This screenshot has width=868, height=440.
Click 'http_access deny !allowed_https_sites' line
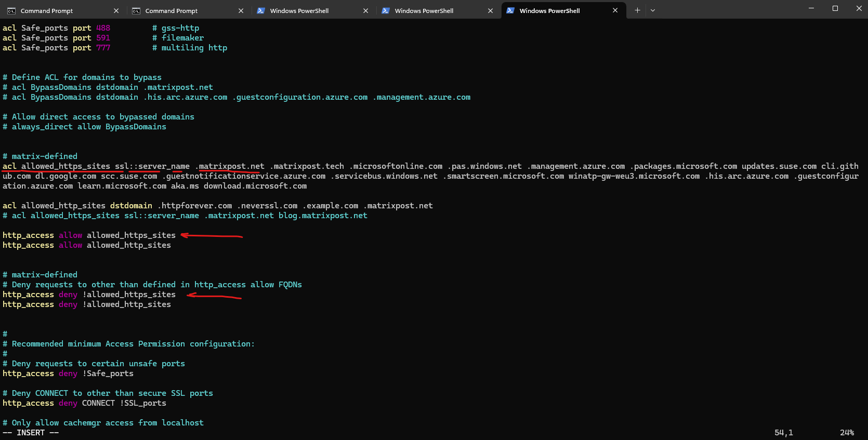pos(89,295)
